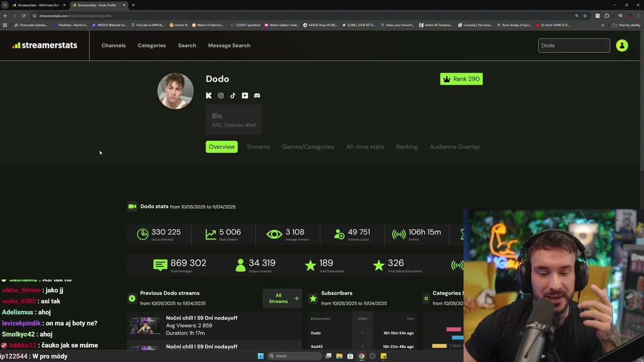This screenshot has width=644, height=362.
Task: Click the Dodo stats camera icon
Action: (132, 206)
